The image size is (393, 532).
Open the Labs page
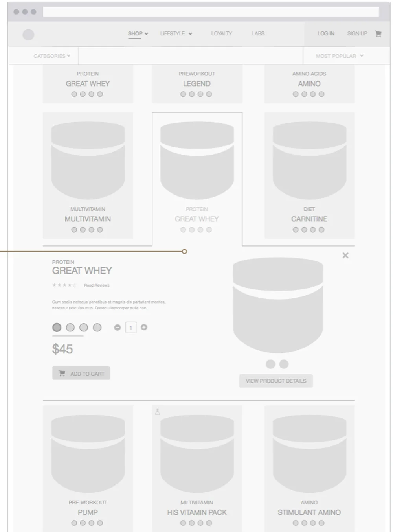click(x=258, y=34)
